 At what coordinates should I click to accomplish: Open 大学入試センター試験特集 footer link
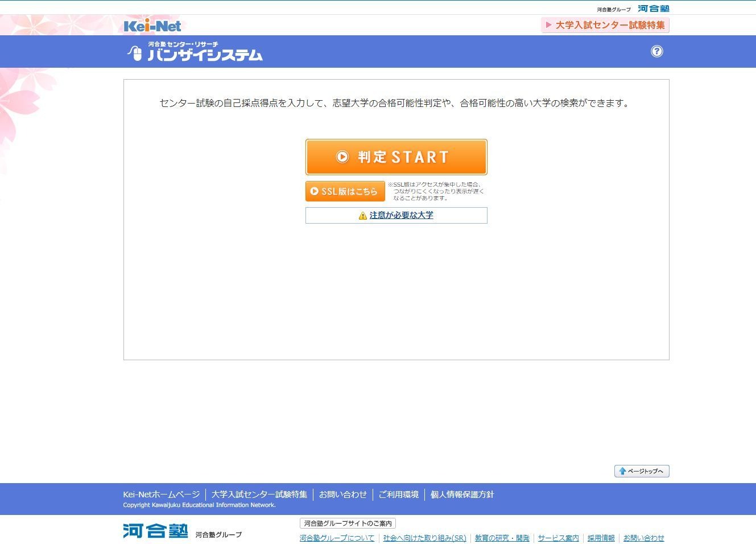pyautogui.click(x=259, y=494)
